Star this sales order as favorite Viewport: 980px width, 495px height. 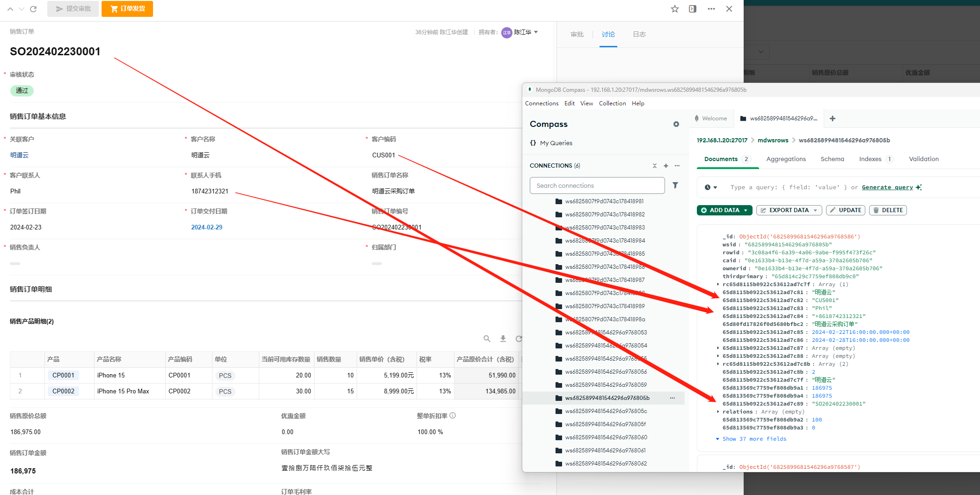[674, 9]
